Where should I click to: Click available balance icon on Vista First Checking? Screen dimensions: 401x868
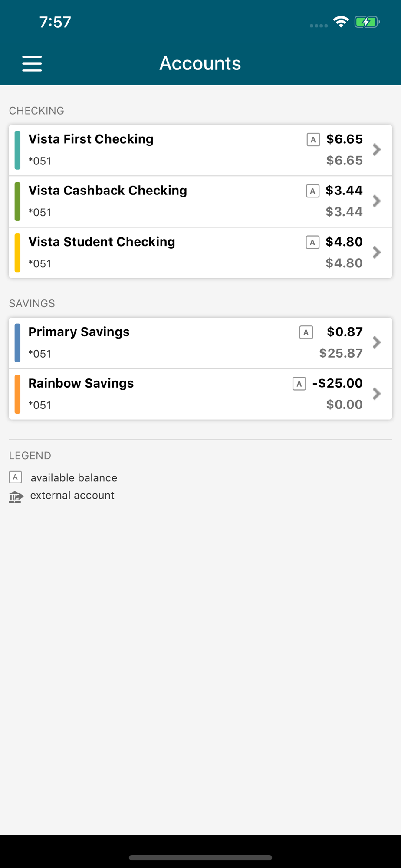pyautogui.click(x=313, y=140)
